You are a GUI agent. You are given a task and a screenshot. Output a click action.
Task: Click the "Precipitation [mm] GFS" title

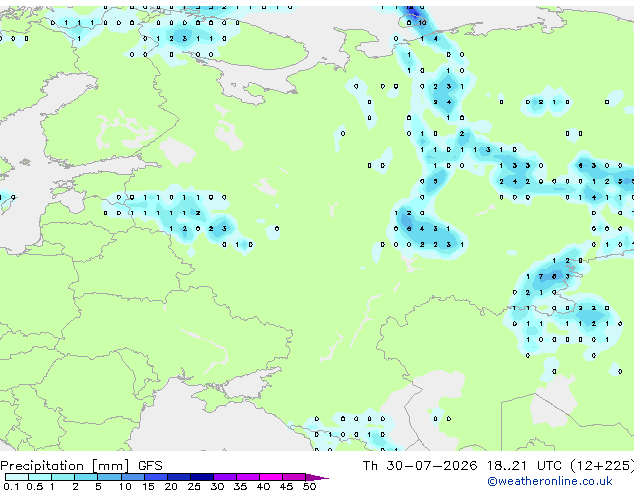81,466
